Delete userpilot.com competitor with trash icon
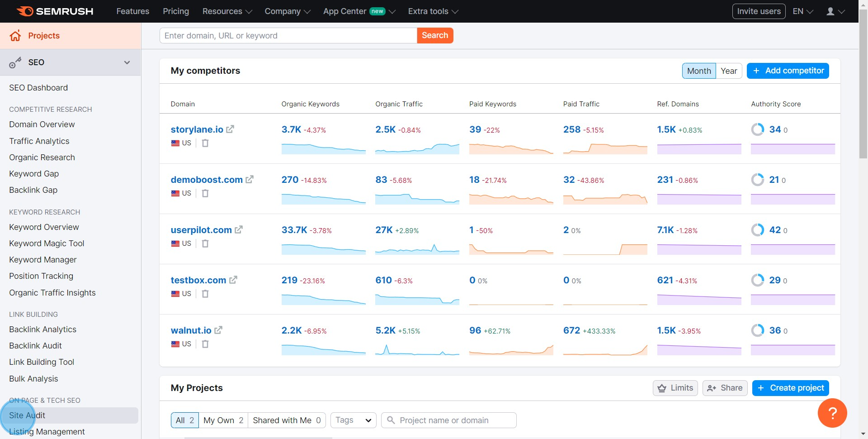This screenshot has width=868, height=439. pos(205,243)
